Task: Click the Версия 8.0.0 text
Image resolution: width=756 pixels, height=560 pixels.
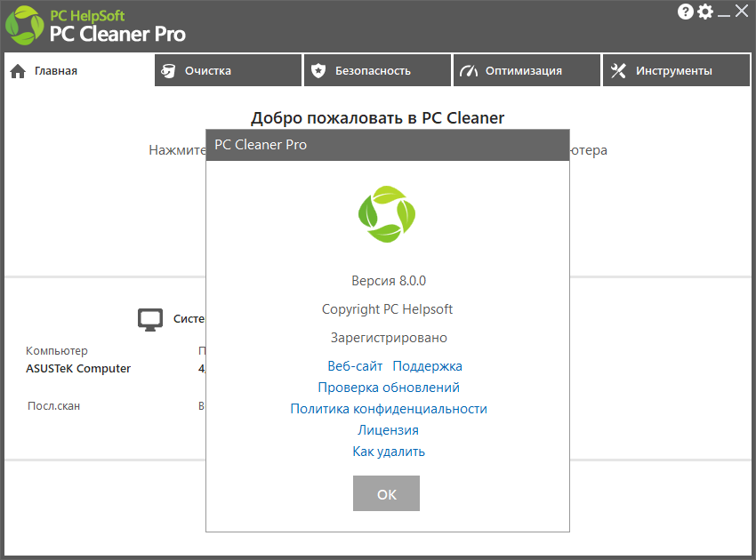Action: pyautogui.click(x=389, y=281)
